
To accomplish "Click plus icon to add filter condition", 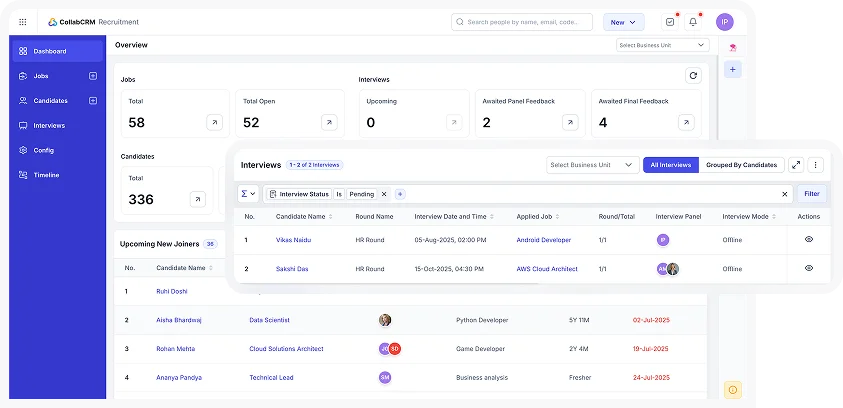I will [x=400, y=194].
